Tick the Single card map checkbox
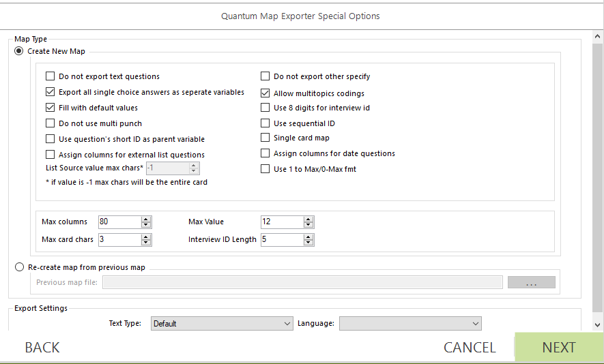The width and height of the screenshot is (604, 364). click(x=265, y=138)
